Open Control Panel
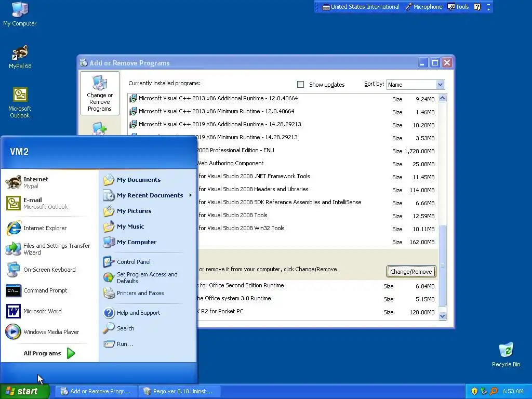532x399 pixels. [148, 262]
